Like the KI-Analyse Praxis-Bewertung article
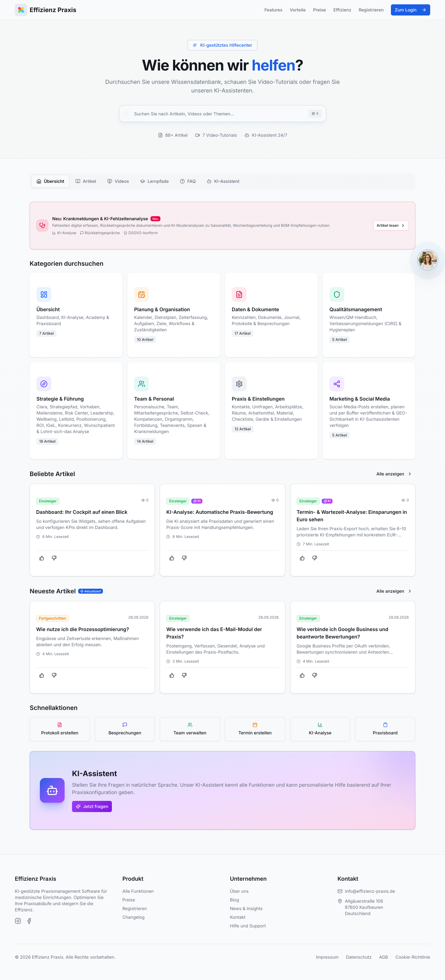The width and height of the screenshot is (445, 980). point(172,558)
